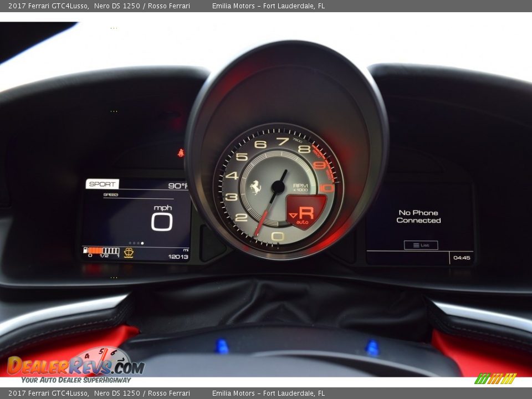Click the seatbelt warning indicator icon

[181, 152]
